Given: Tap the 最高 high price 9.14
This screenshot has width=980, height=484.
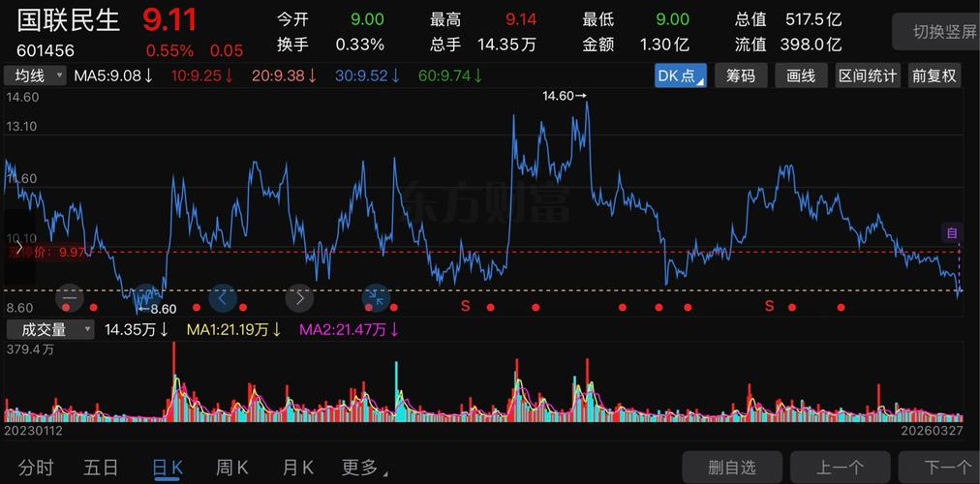Looking at the screenshot, I should [x=521, y=19].
